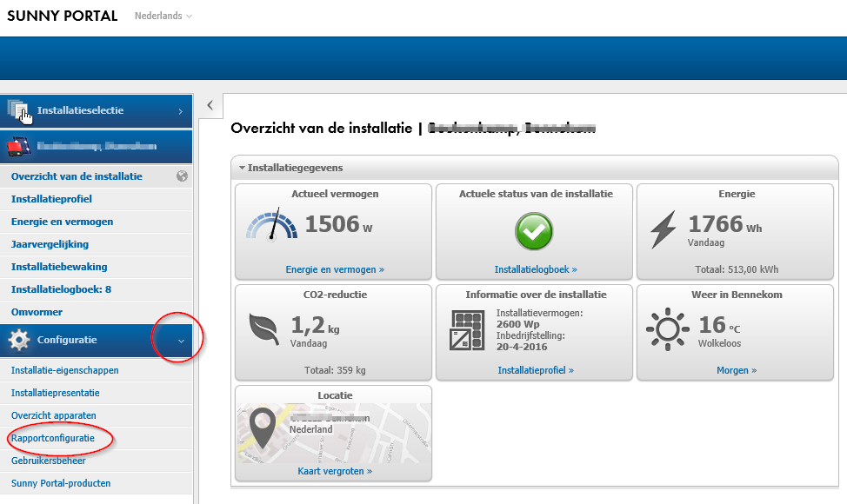847x504 pixels.
Task: Click the Installatieselectie sidebar icon
Action: [x=18, y=109]
